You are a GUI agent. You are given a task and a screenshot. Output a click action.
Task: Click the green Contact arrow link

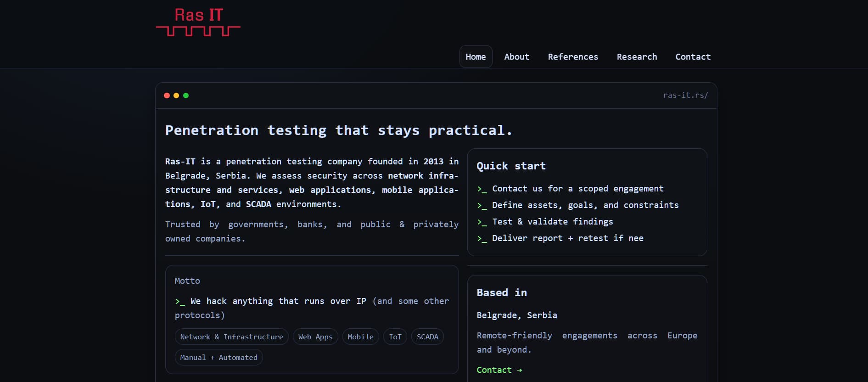click(499, 370)
